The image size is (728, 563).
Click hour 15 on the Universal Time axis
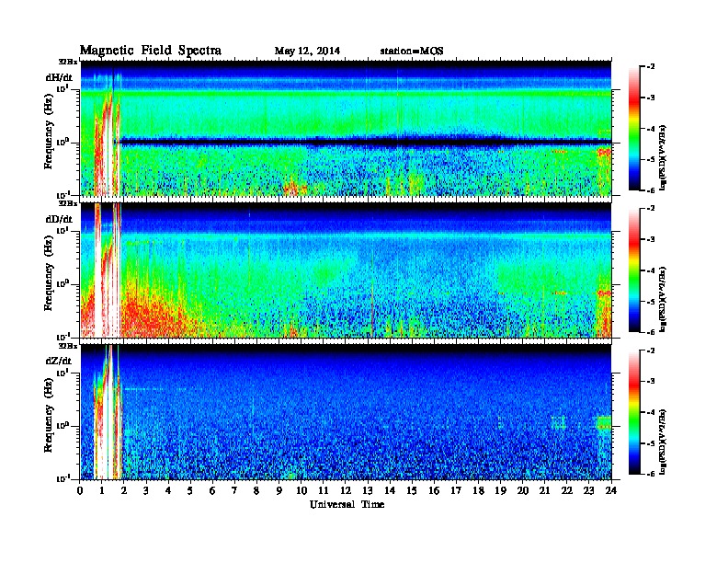tap(413, 490)
